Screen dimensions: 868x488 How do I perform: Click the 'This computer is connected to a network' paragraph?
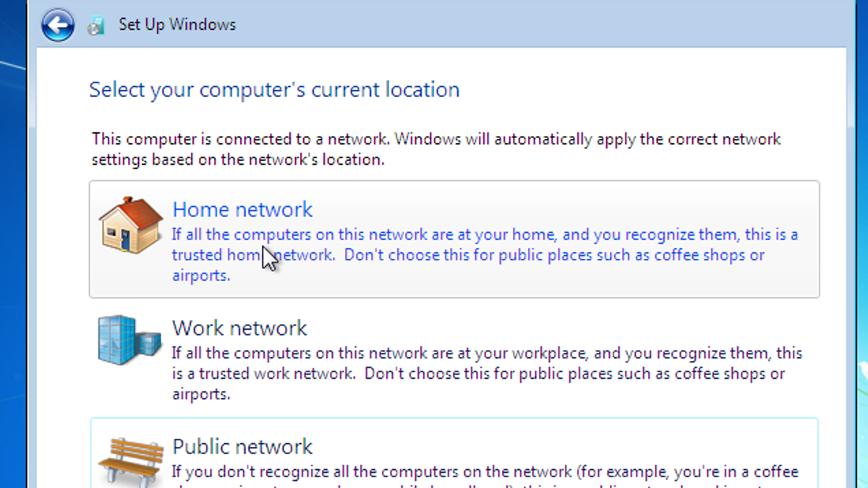pyautogui.click(x=436, y=149)
